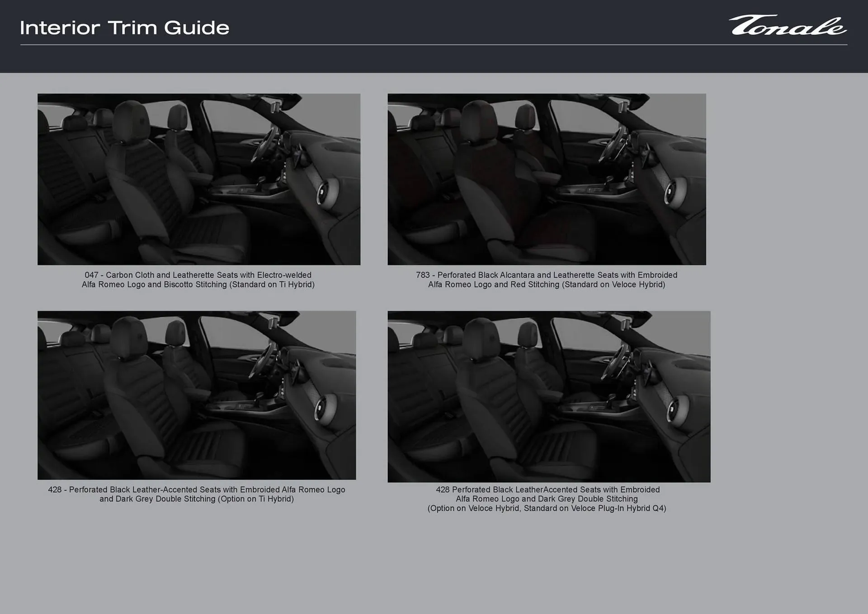Open the 428 Veloce Hybrid leather trim image

(546, 395)
